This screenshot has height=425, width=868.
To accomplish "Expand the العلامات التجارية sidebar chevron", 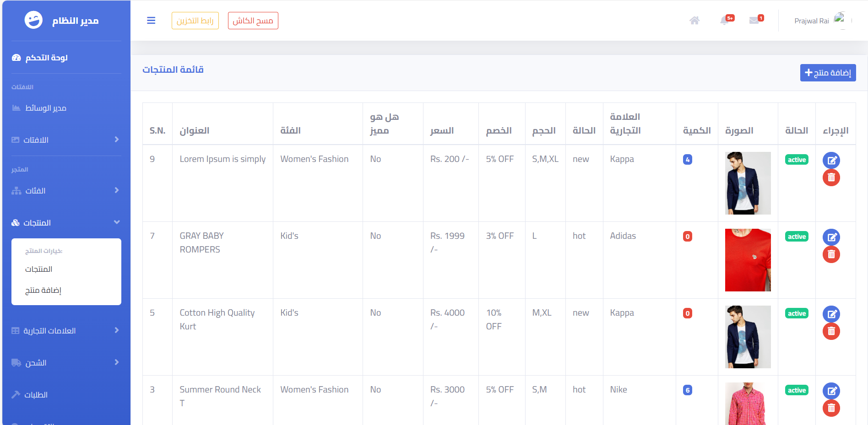I will tap(117, 330).
